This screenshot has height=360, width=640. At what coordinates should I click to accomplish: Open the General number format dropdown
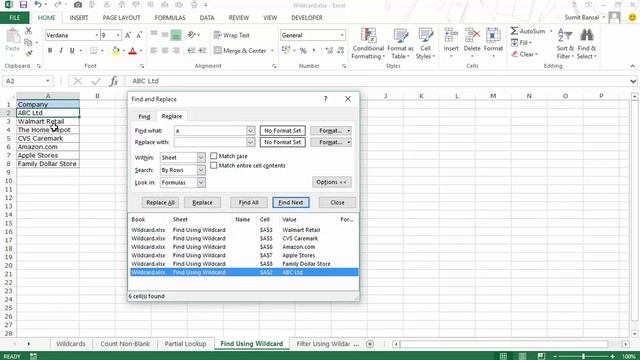tap(342, 36)
